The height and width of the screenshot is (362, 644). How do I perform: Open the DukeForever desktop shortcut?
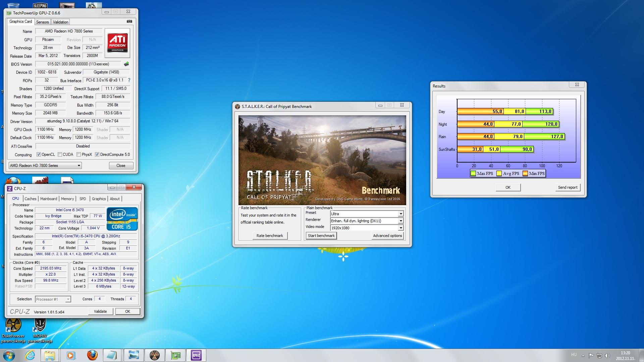point(13,330)
